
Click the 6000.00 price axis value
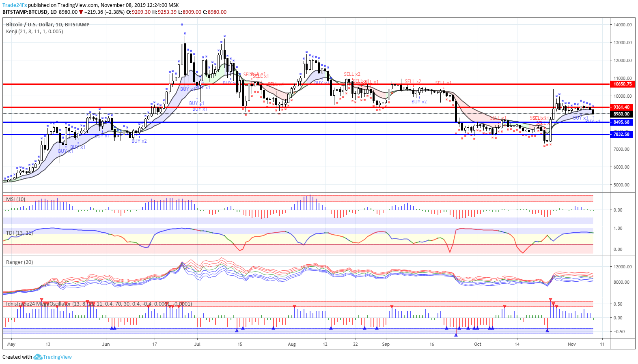tap(621, 167)
